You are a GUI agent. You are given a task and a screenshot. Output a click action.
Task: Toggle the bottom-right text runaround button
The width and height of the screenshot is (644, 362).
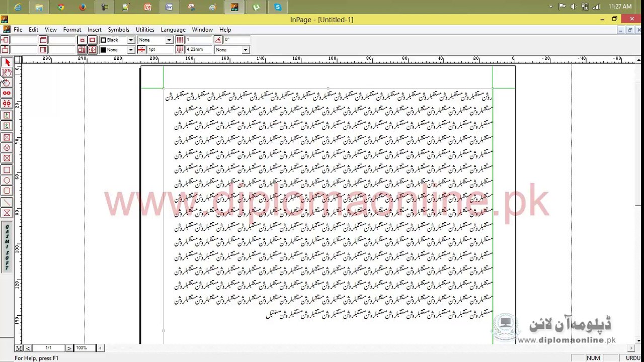[93, 50]
